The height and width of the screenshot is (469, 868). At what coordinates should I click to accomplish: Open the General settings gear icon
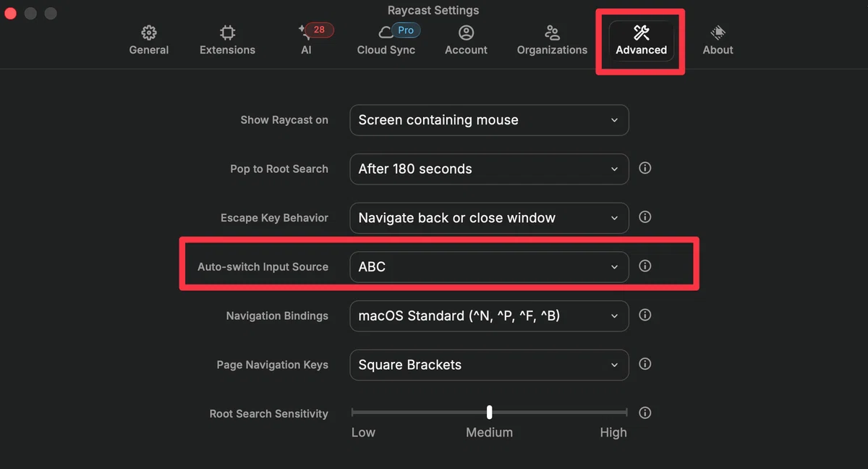click(x=149, y=33)
